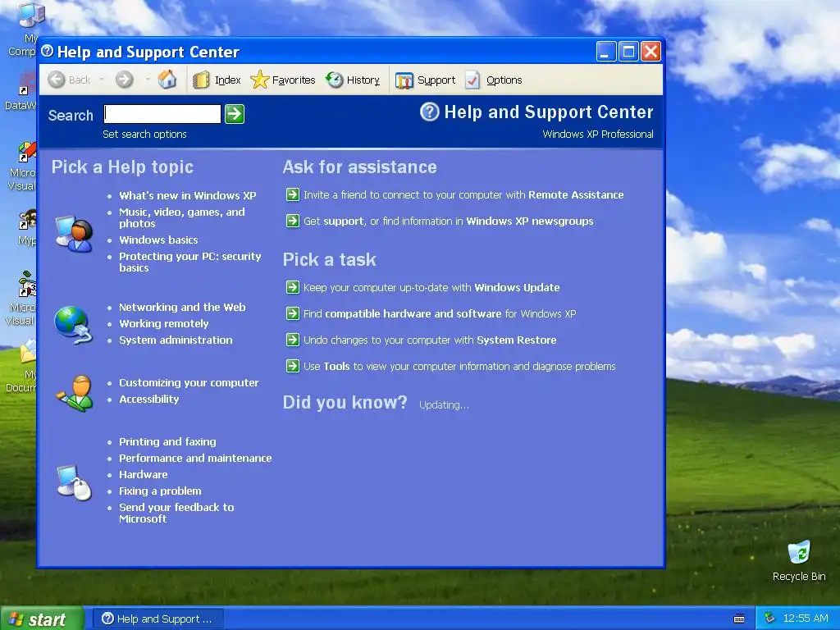Click green arrow for compatible hardware
840x630 pixels.
293,313
